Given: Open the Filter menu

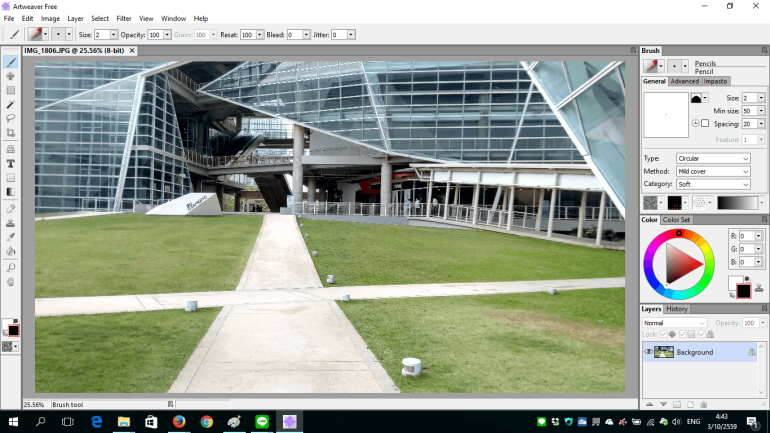Looking at the screenshot, I should (124, 18).
